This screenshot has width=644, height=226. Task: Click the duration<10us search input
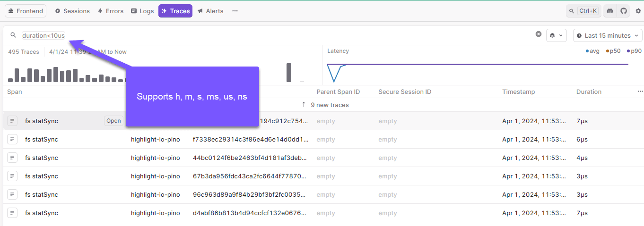coord(44,35)
